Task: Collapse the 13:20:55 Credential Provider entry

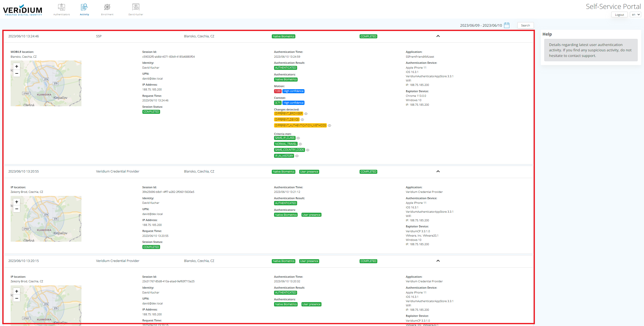Action: click(438, 172)
